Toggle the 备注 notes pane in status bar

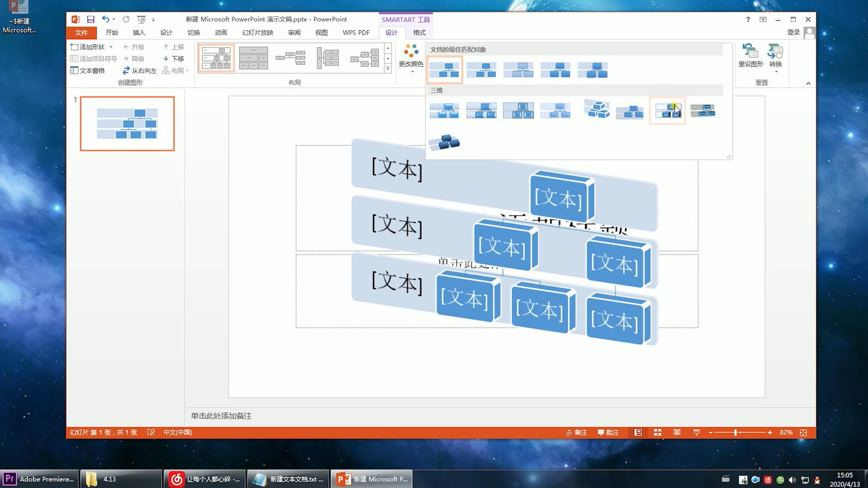point(576,432)
